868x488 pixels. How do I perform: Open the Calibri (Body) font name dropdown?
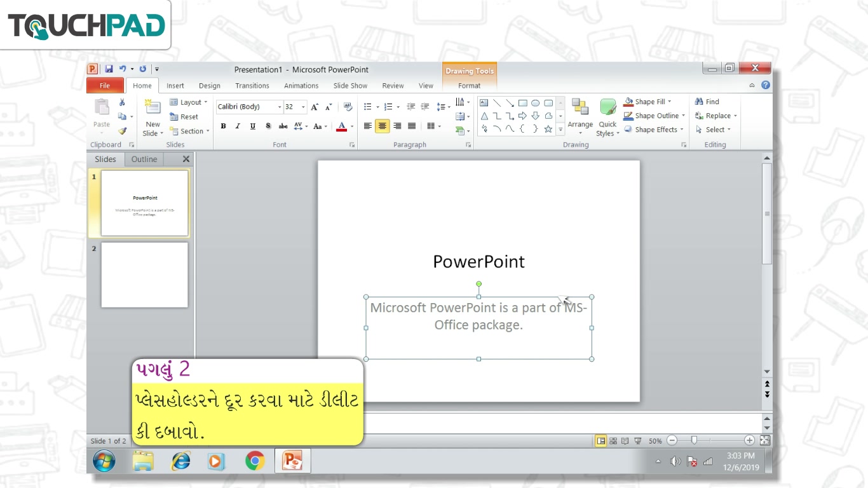pos(280,107)
